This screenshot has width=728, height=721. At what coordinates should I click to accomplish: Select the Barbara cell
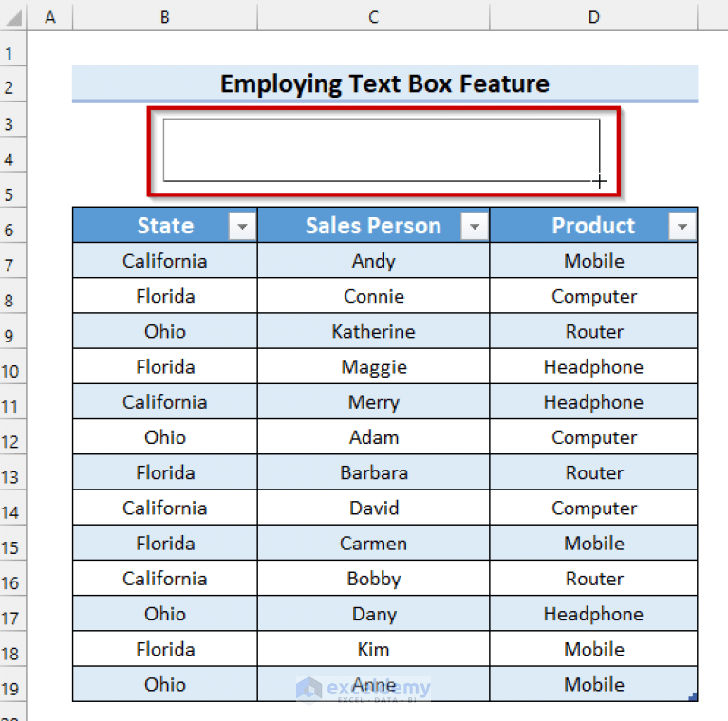pos(373,472)
